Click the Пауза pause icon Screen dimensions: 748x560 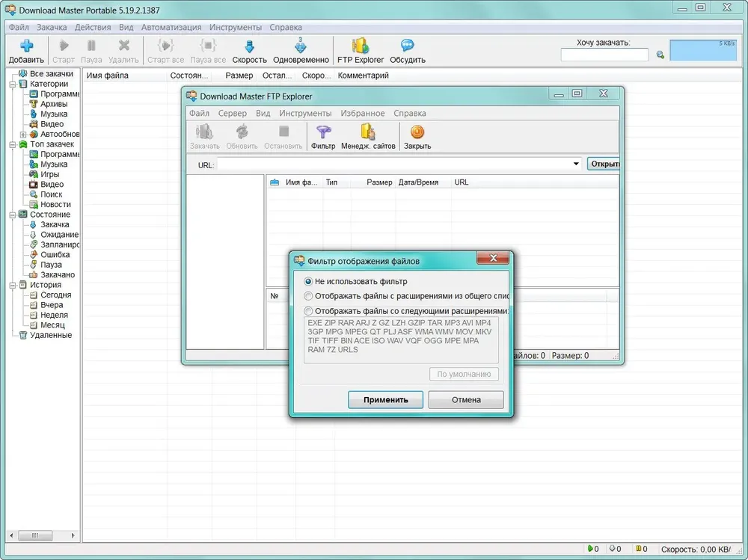point(91,46)
